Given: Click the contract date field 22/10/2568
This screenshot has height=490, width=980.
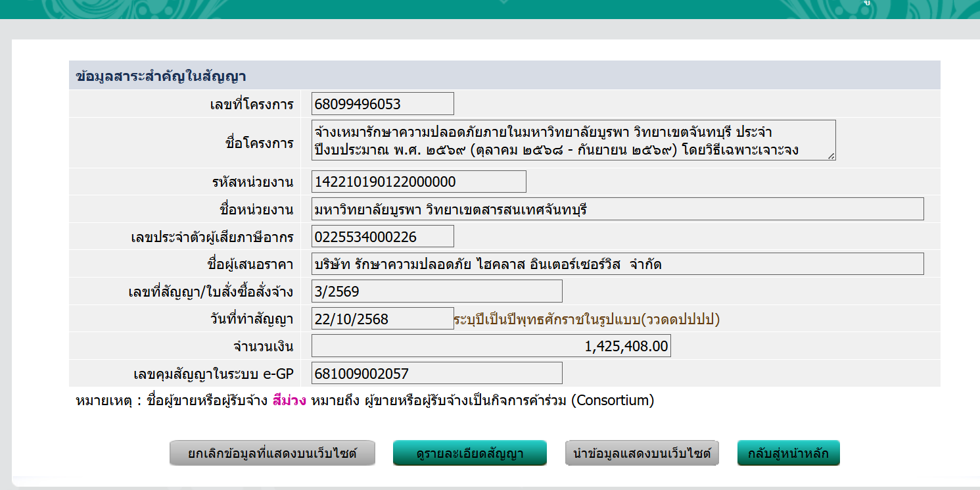Looking at the screenshot, I should tap(383, 319).
